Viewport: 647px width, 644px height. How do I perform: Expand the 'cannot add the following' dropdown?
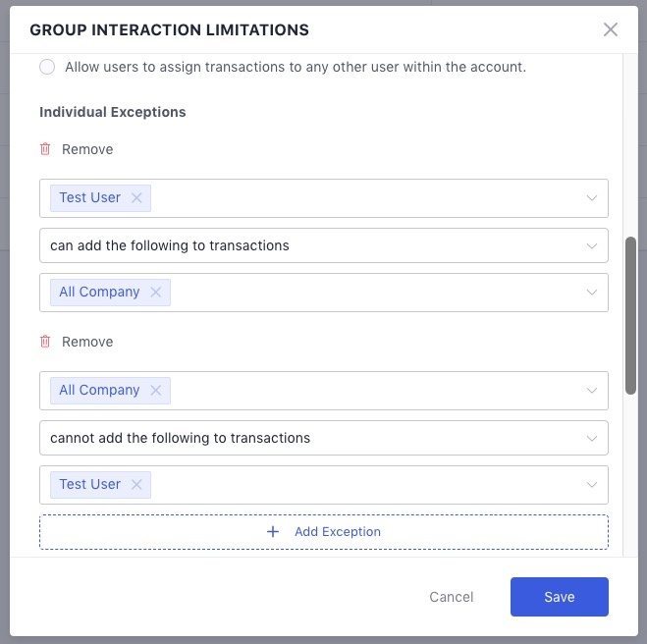592,438
